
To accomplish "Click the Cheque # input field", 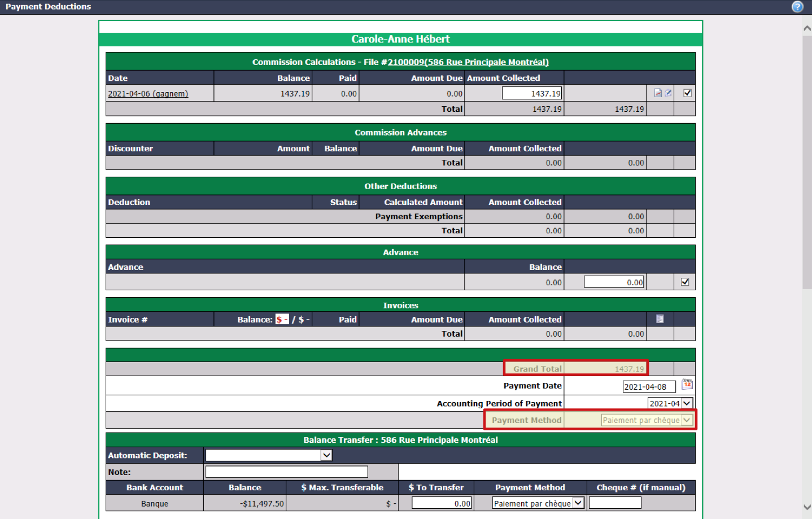I will click(615, 503).
